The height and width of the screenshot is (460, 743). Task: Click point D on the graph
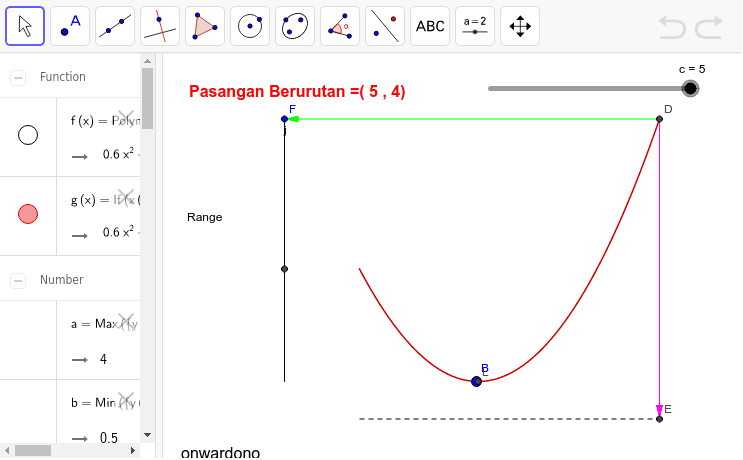tap(659, 119)
